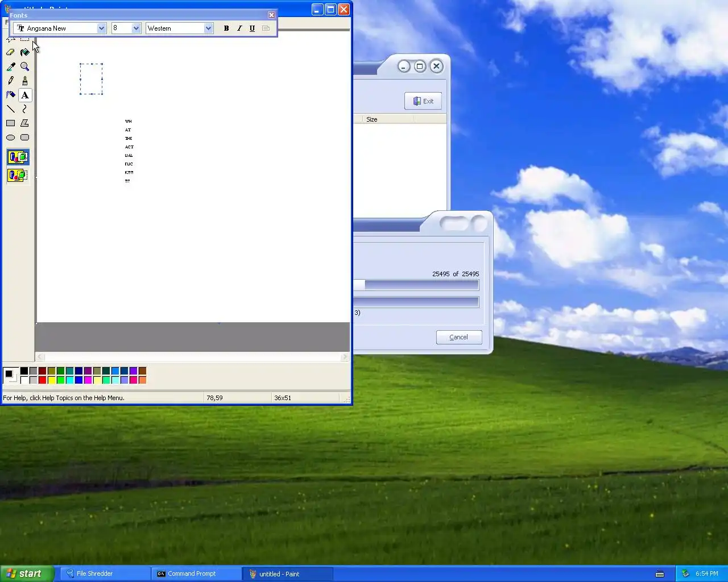Image resolution: width=728 pixels, height=582 pixels.
Task: Select the Pick Color eyedropper tool
Action: pos(10,66)
